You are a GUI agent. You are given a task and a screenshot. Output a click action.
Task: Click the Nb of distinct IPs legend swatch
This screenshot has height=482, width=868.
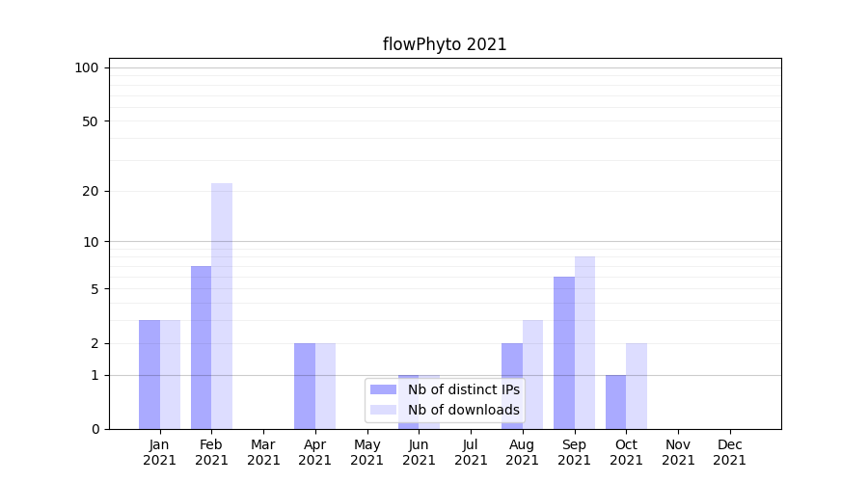tap(383, 389)
